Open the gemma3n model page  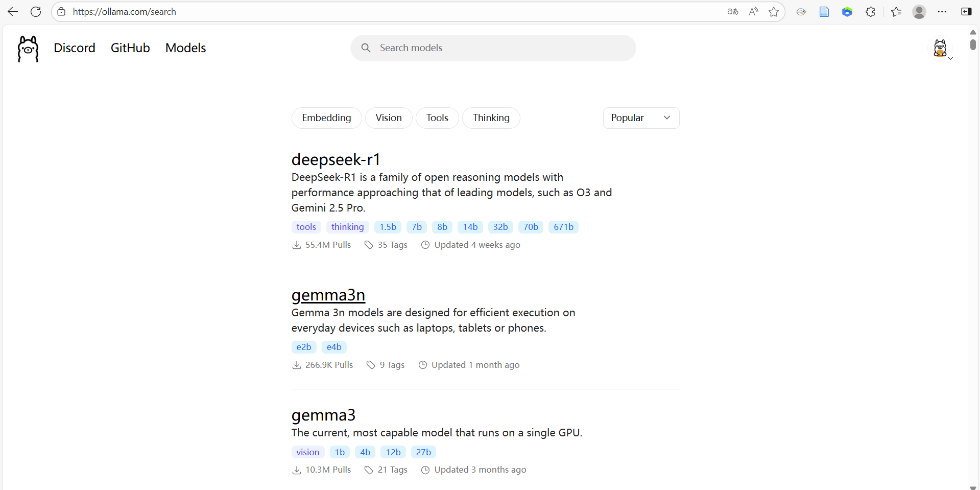click(328, 295)
